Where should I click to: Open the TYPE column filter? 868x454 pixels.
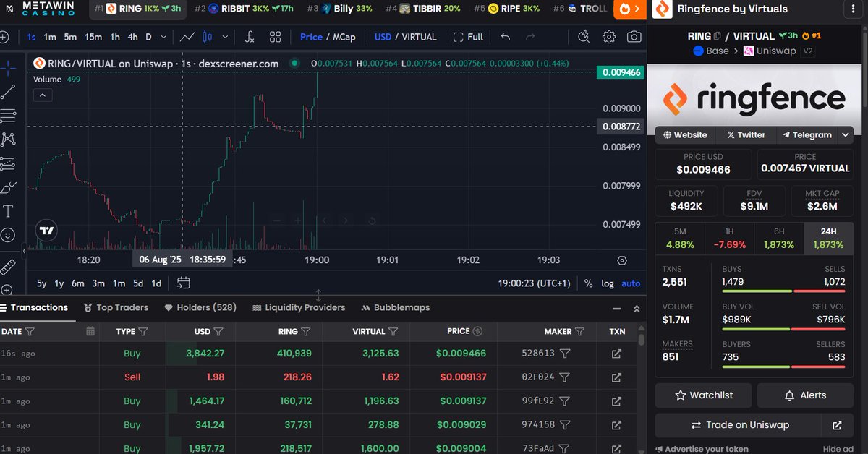(143, 331)
